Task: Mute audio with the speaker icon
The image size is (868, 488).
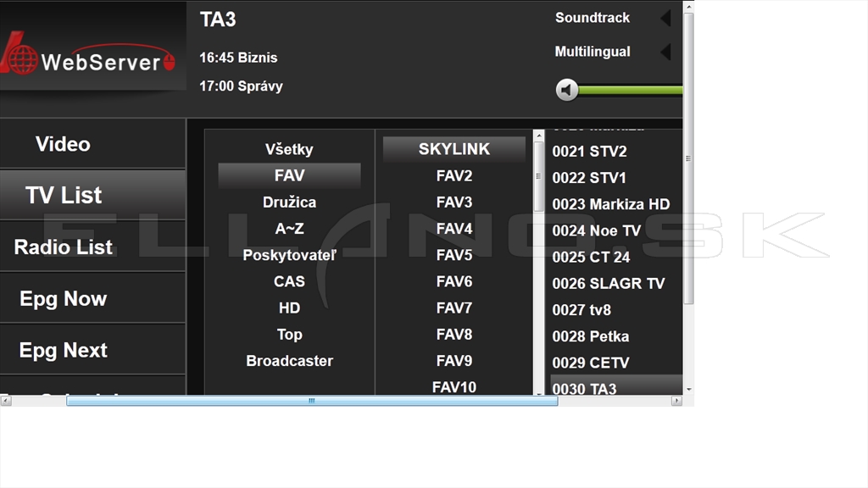Action: [x=567, y=90]
